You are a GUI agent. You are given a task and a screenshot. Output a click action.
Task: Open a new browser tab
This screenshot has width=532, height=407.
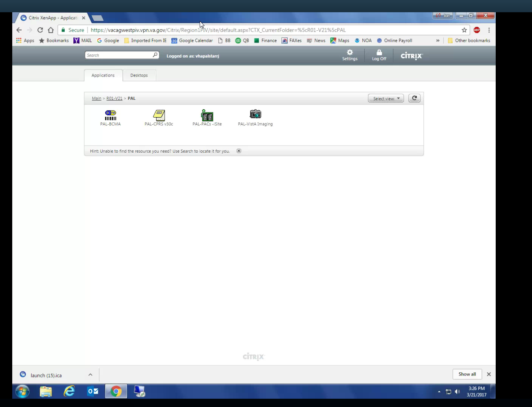tap(97, 18)
